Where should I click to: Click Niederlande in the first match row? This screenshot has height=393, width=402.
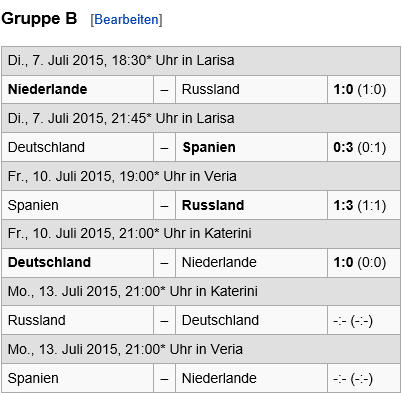[47, 89]
